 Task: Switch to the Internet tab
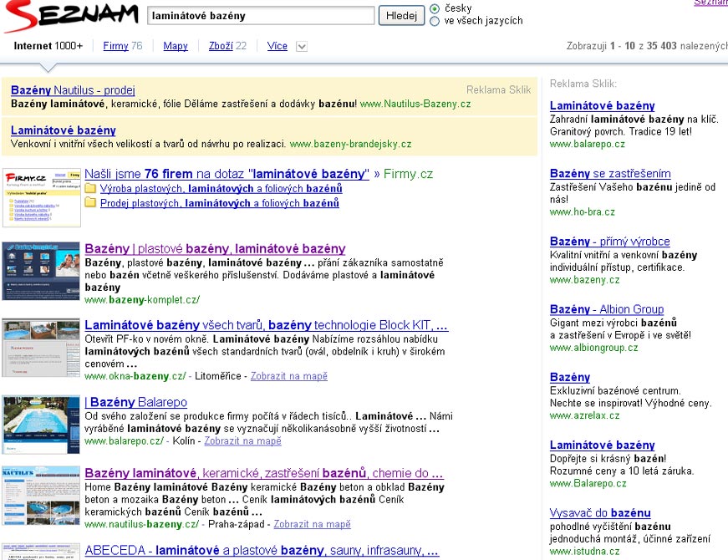(48, 46)
